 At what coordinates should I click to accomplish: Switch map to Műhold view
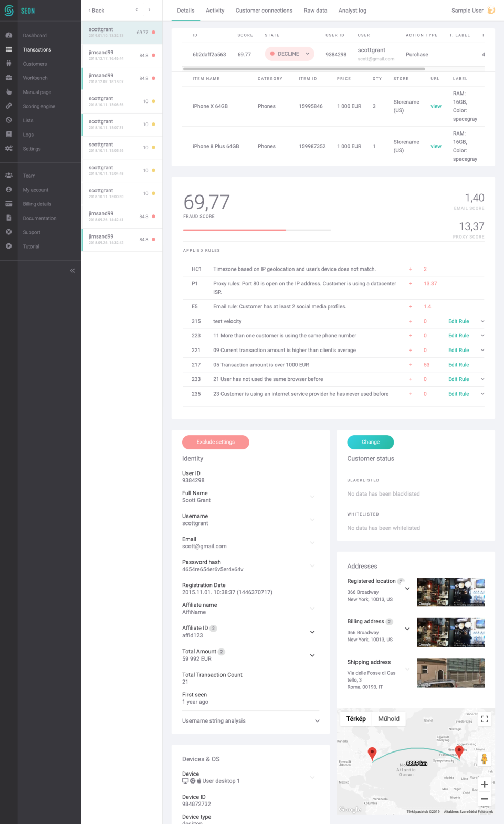point(388,719)
